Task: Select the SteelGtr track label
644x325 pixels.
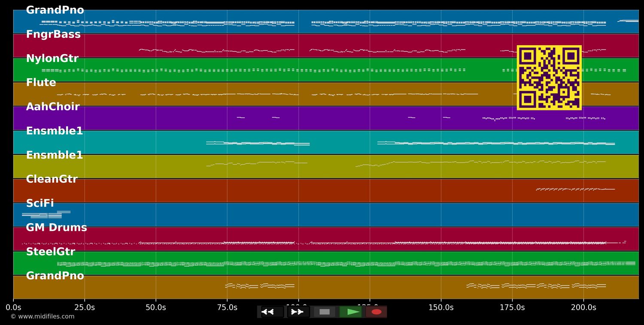Action: pos(51,252)
